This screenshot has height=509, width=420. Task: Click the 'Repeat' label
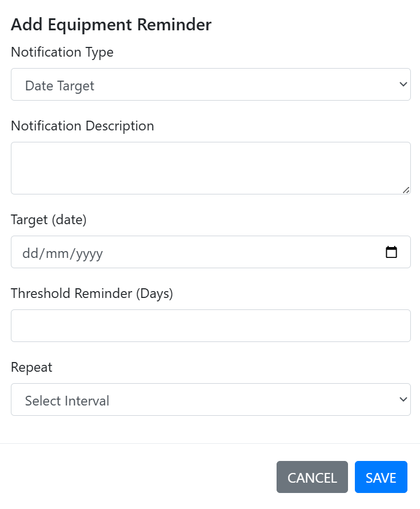pyautogui.click(x=31, y=367)
